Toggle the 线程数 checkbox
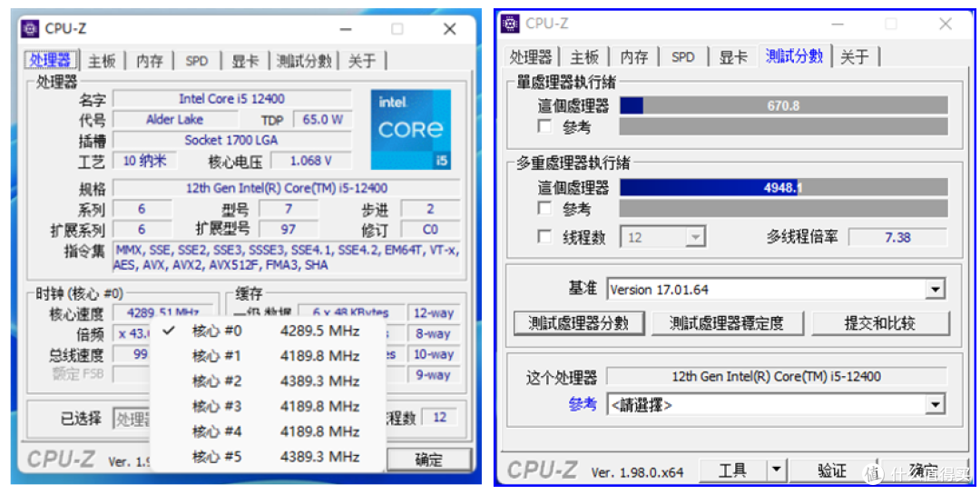Image resolution: width=980 pixels, height=495 pixels. point(544,237)
